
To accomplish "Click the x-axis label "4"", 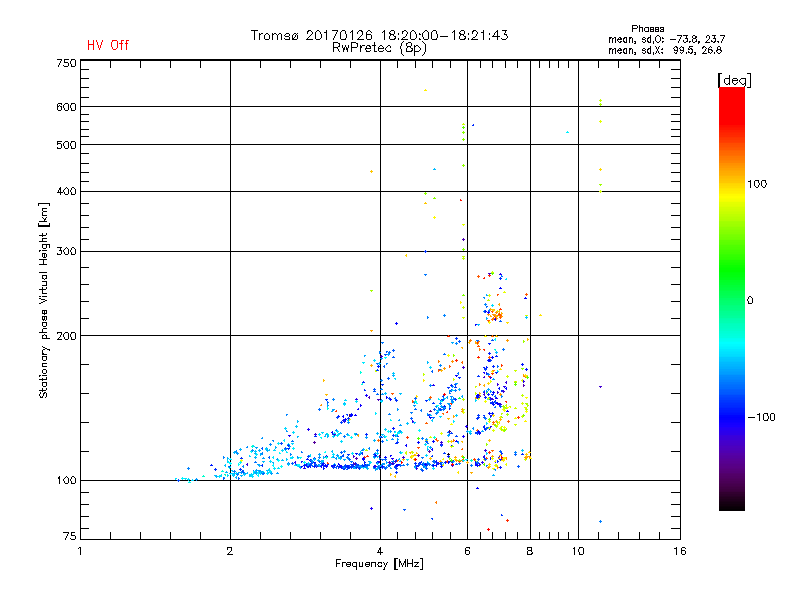I will (x=380, y=551).
